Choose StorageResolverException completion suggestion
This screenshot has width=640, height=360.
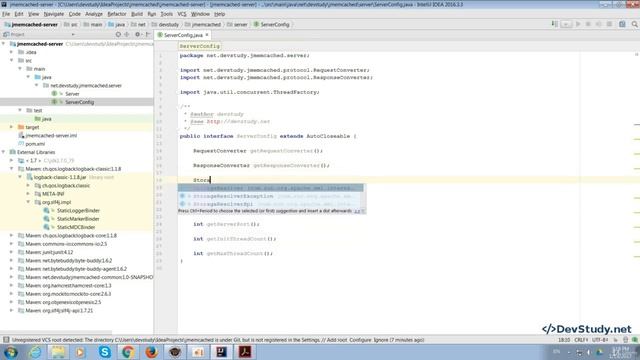pos(270,196)
